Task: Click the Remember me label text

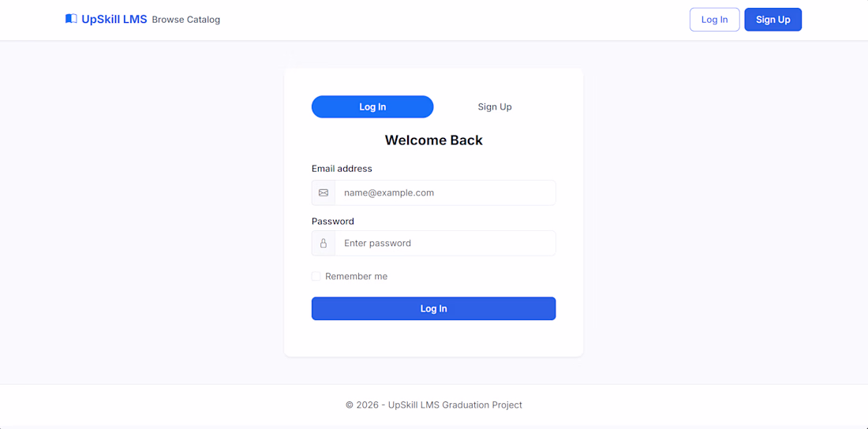Action: [357, 276]
